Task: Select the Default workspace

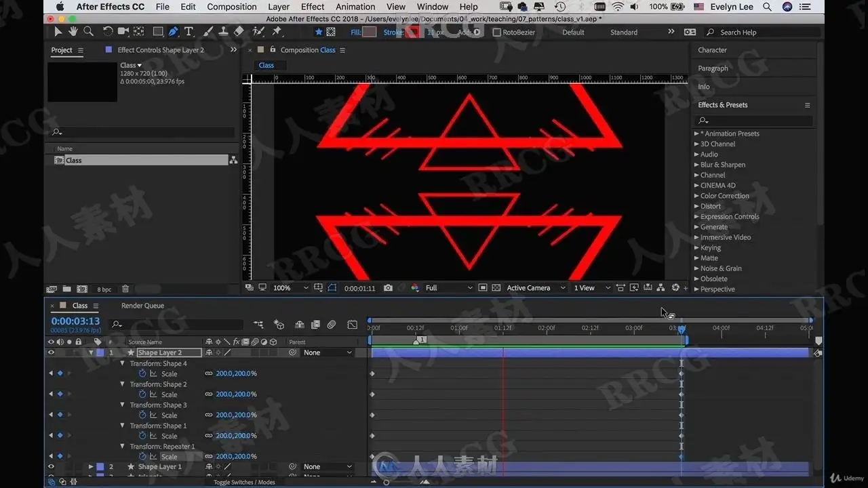Action: coord(573,32)
